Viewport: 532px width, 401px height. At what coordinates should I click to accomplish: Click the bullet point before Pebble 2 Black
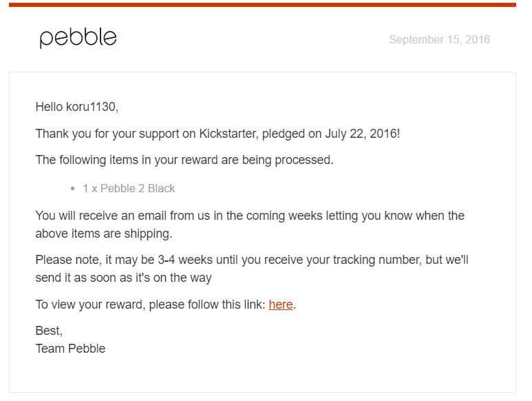[73, 189]
